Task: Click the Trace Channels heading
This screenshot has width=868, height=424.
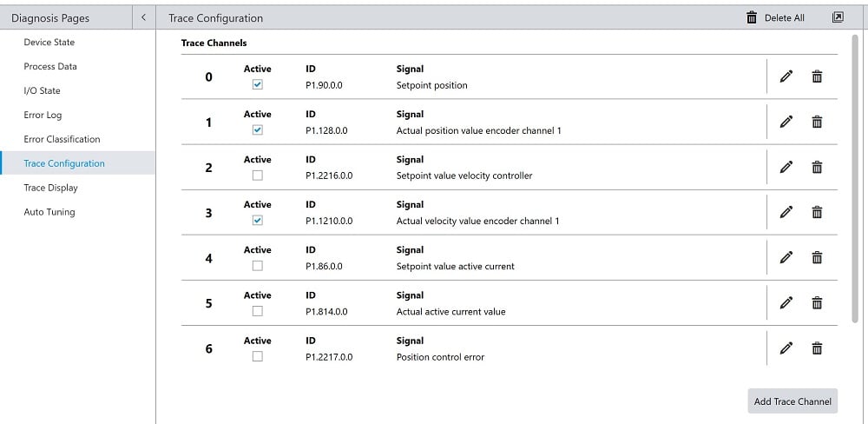Action: point(214,43)
